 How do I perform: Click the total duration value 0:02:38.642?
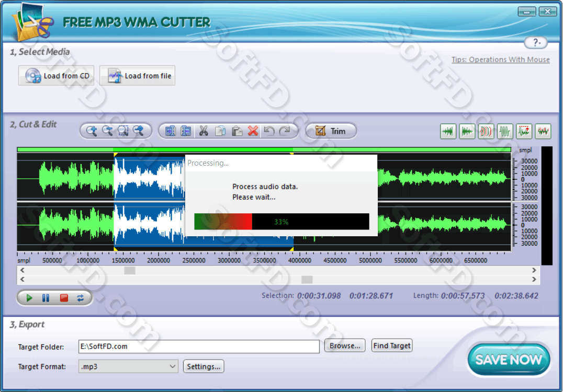(x=516, y=296)
